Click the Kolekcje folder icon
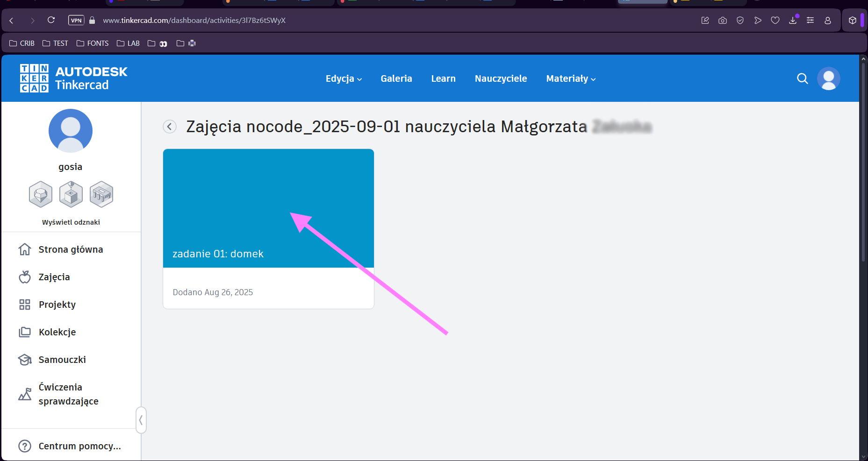This screenshot has width=868, height=461. [x=24, y=332]
